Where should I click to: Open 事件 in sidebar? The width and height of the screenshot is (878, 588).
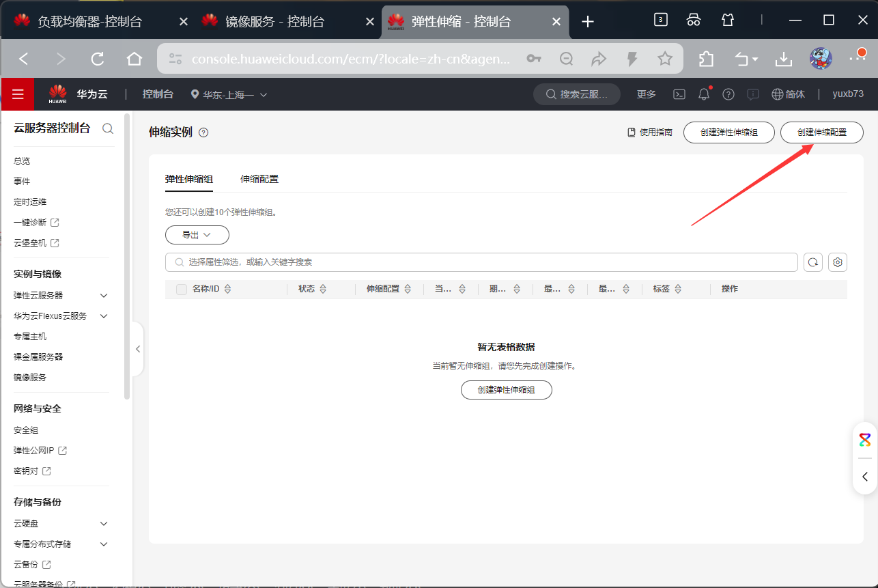click(x=22, y=182)
